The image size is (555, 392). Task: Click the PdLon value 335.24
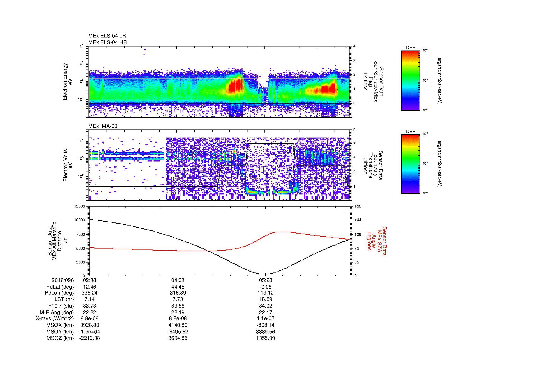pyautogui.click(x=89, y=293)
